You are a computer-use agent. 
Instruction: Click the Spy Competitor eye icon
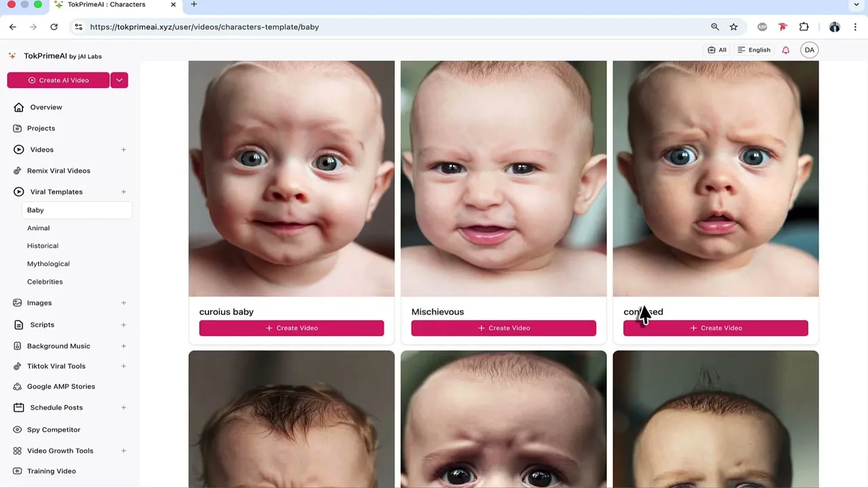(18, 430)
